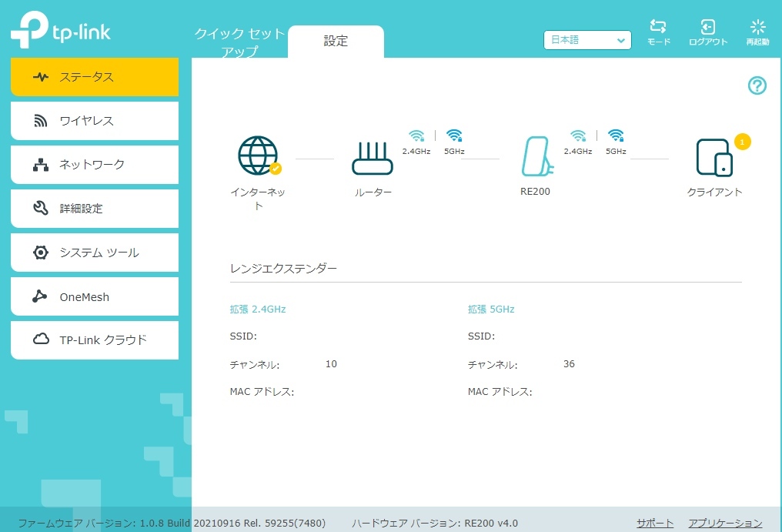
Task: Click the help question mark icon
Action: [757, 85]
